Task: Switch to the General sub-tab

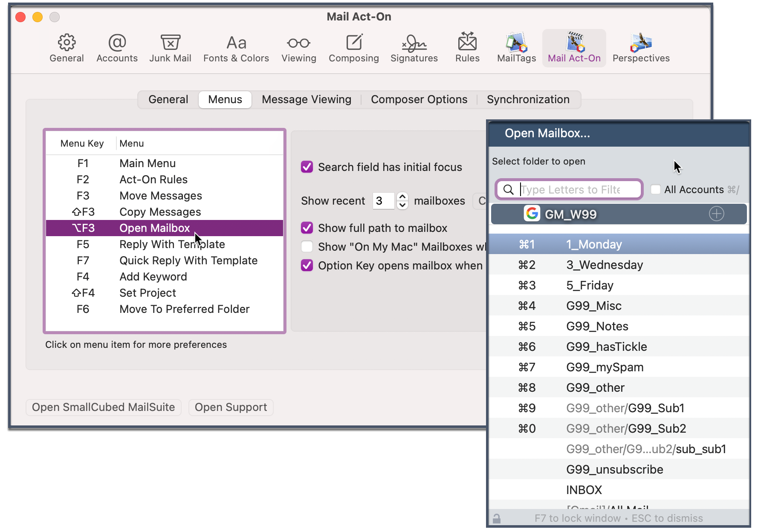Action: [x=168, y=99]
